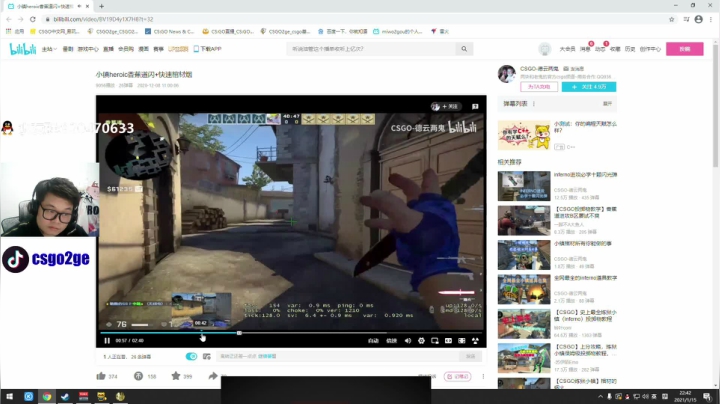
Task: Open 大会员 header link
Action: pos(567,49)
